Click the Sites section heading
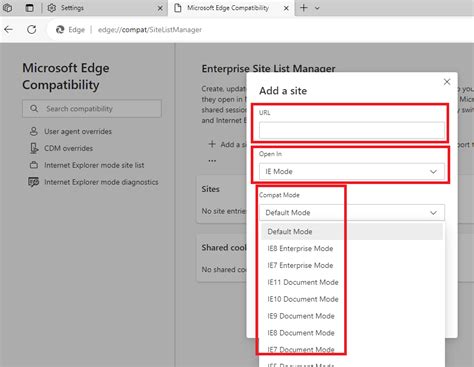Image resolution: width=474 pixels, height=367 pixels. coord(210,189)
